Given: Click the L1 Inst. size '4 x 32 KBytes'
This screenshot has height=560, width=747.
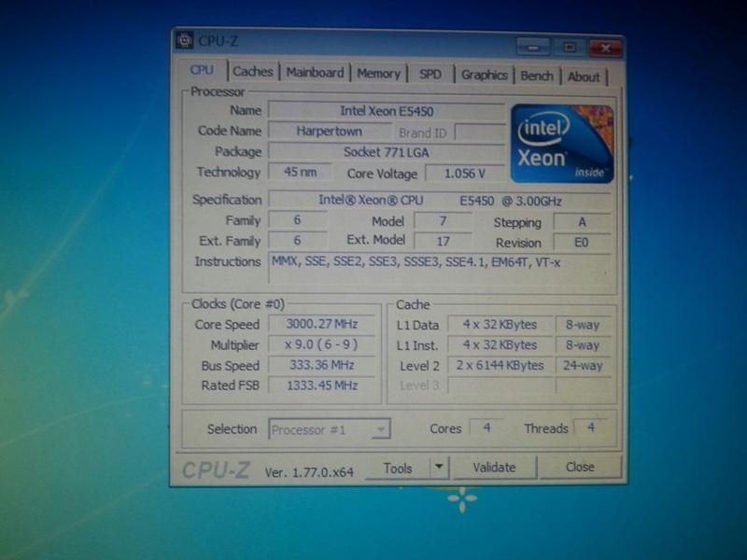Looking at the screenshot, I should pos(500,344).
